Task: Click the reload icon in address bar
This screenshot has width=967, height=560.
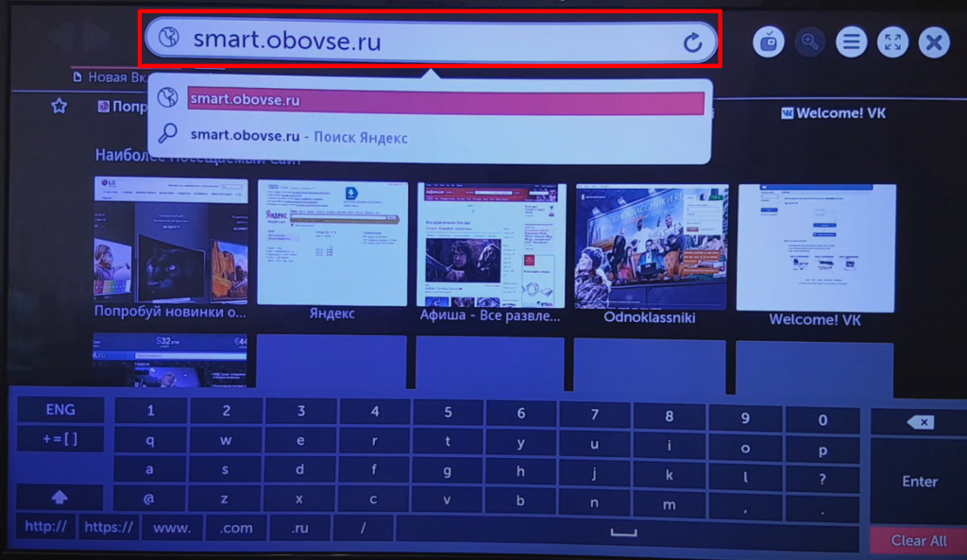Action: click(x=692, y=42)
